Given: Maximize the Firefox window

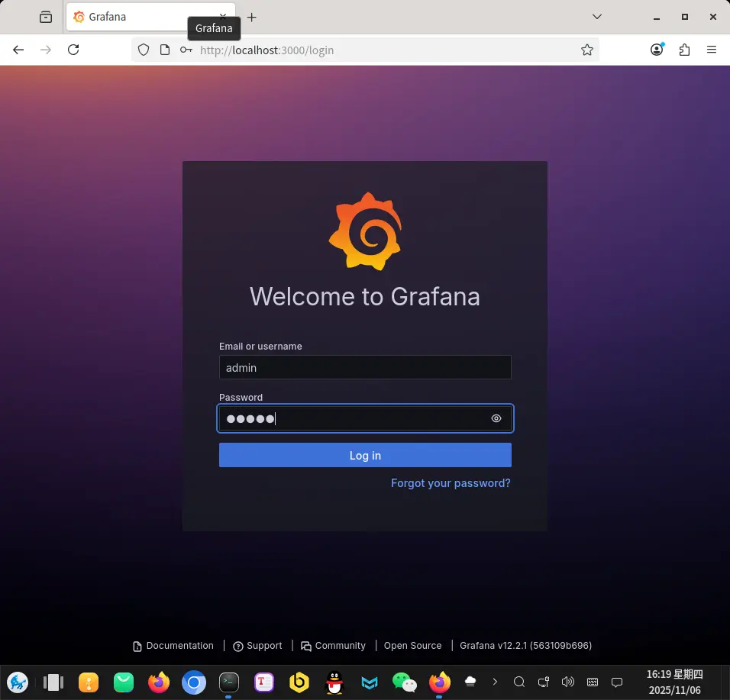Looking at the screenshot, I should (x=685, y=17).
